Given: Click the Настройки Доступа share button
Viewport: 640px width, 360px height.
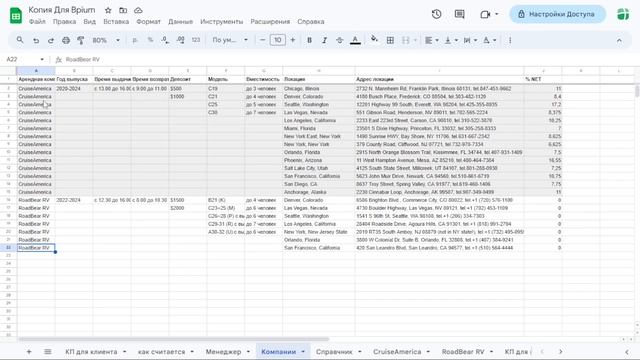Looking at the screenshot, I should pyautogui.click(x=558, y=14).
